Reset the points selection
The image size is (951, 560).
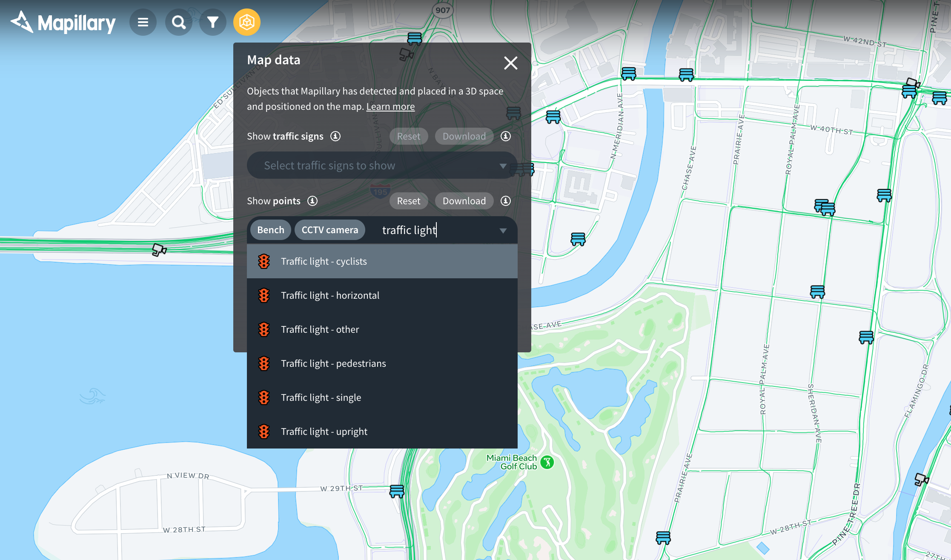coord(409,201)
